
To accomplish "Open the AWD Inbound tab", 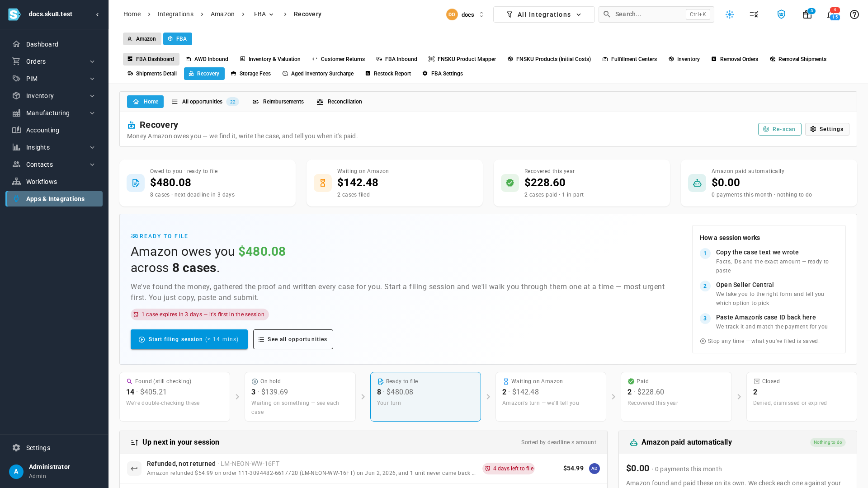I will pos(207,59).
